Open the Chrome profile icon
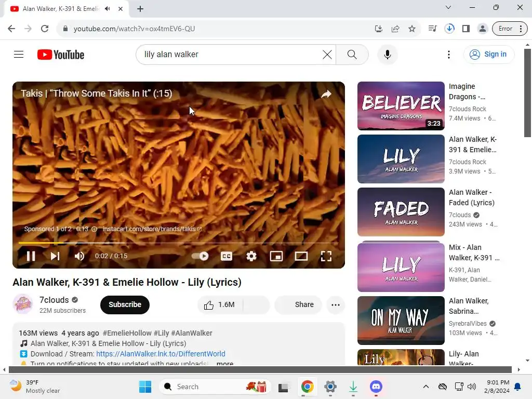 pos(483,29)
